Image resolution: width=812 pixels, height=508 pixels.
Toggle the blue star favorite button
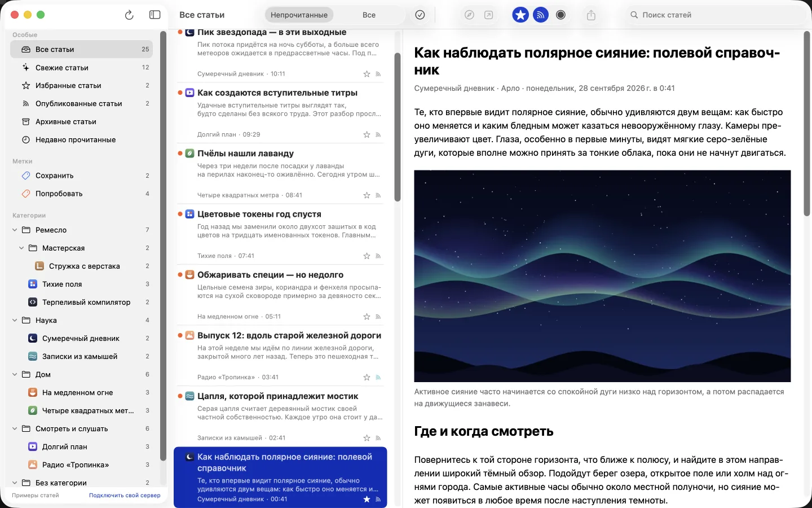(520, 15)
